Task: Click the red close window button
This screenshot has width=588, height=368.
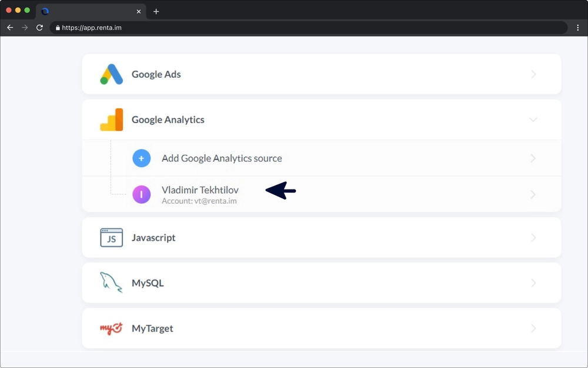Action: tap(9, 10)
